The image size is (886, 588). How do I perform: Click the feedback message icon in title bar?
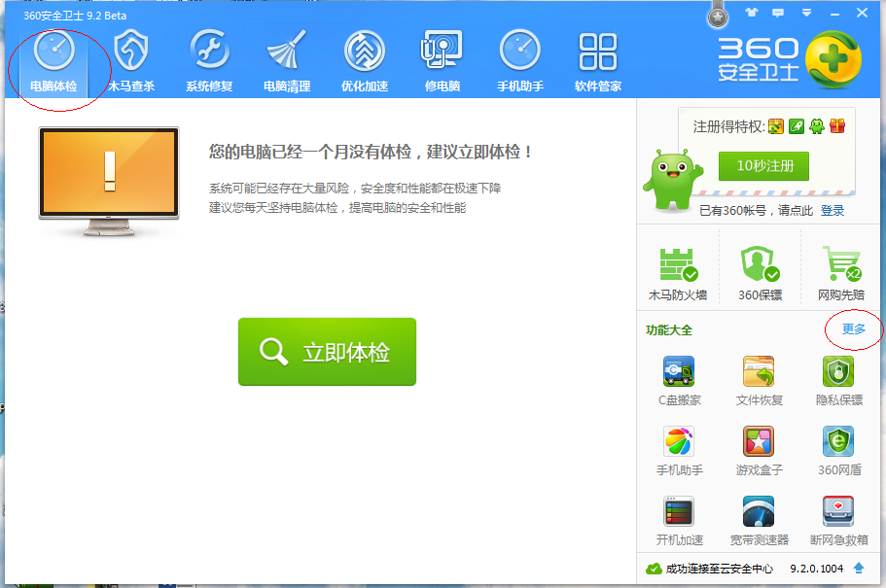pyautogui.click(x=778, y=13)
